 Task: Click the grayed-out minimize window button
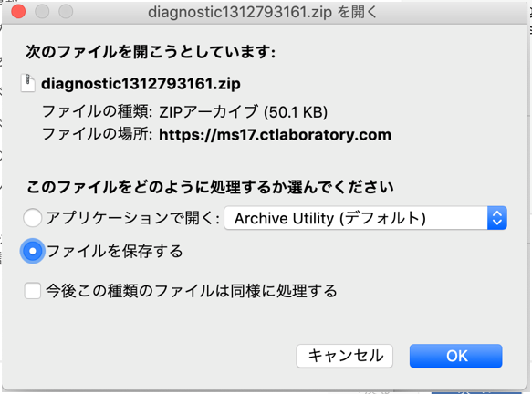click(x=42, y=12)
